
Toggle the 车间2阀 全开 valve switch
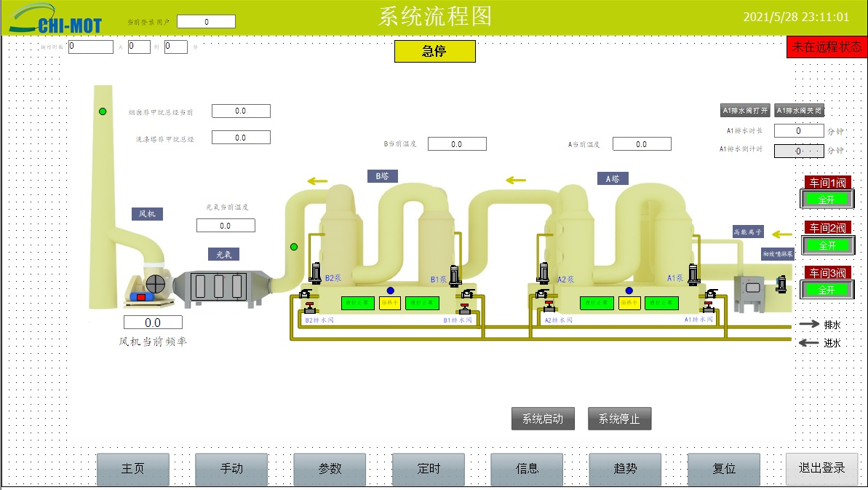click(826, 245)
